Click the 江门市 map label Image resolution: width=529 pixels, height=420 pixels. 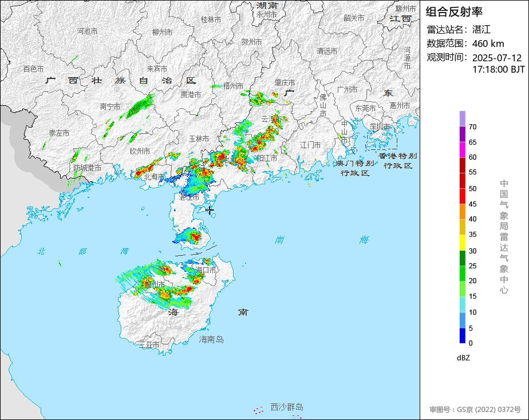tap(310, 145)
